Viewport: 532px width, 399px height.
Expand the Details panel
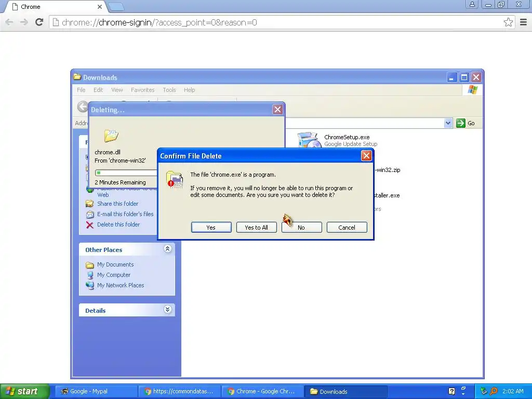(x=167, y=310)
